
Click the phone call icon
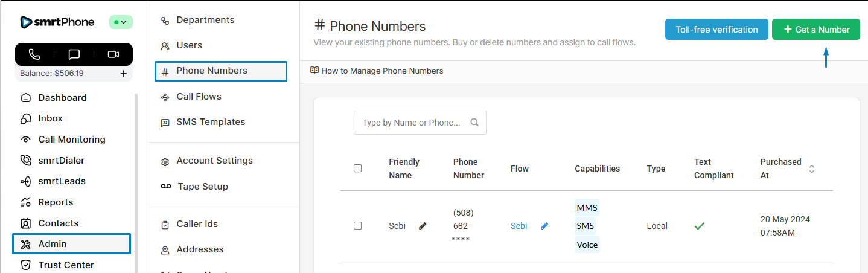pyautogui.click(x=34, y=54)
